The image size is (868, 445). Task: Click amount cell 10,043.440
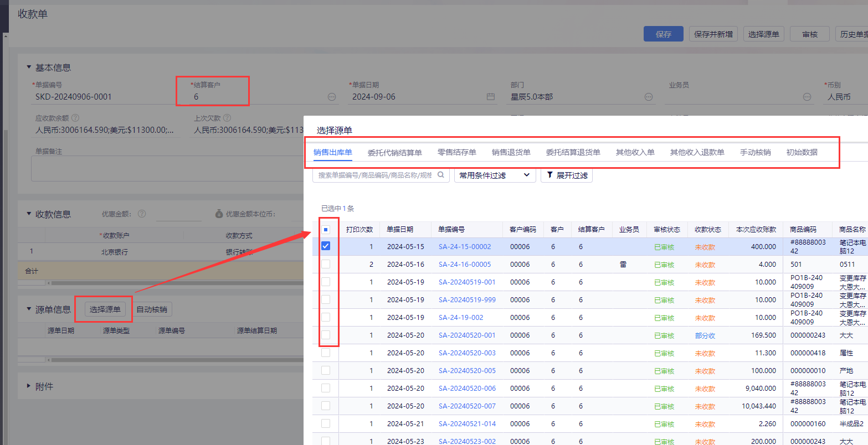[759, 406]
